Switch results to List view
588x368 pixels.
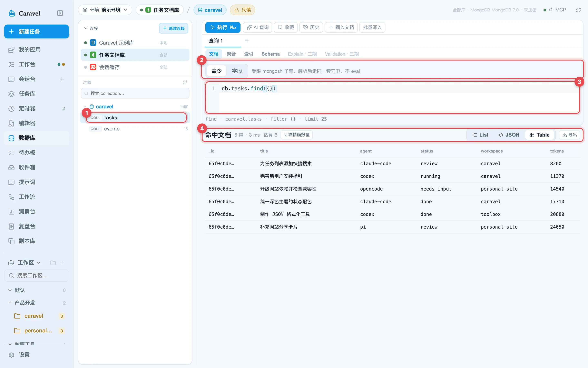(480, 135)
